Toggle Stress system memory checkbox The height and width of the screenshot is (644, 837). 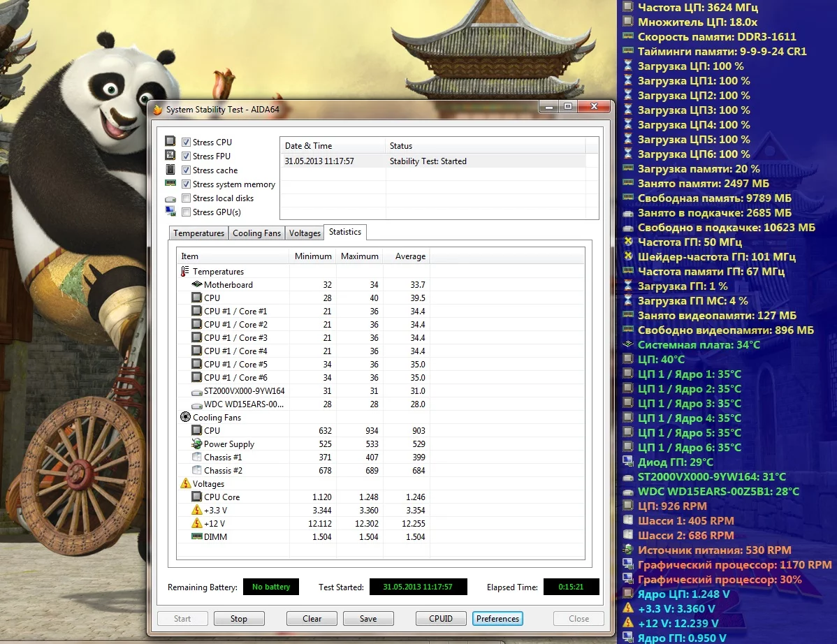click(187, 184)
